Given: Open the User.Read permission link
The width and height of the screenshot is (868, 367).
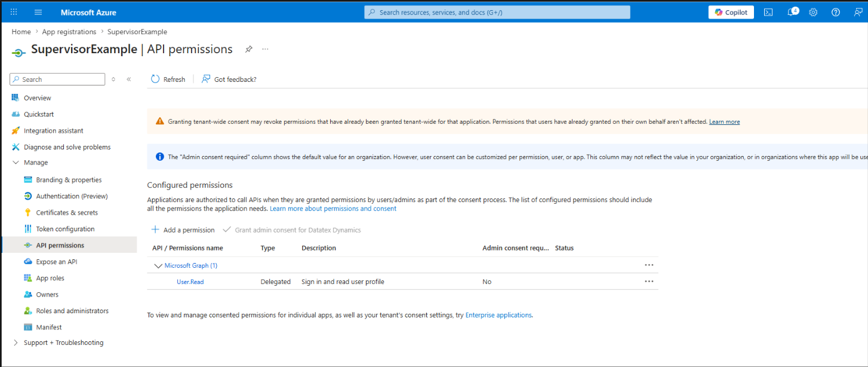Looking at the screenshot, I should tap(190, 282).
